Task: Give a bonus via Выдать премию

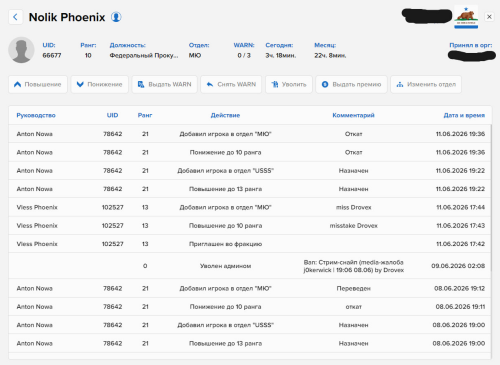Action: pyautogui.click(x=351, y=84)
